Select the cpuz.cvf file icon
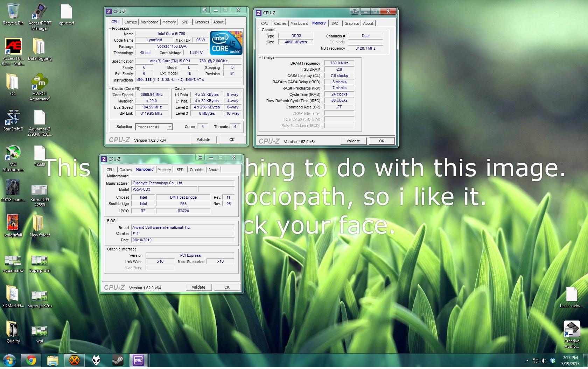588x369 pixels. (x=66, y=14)
